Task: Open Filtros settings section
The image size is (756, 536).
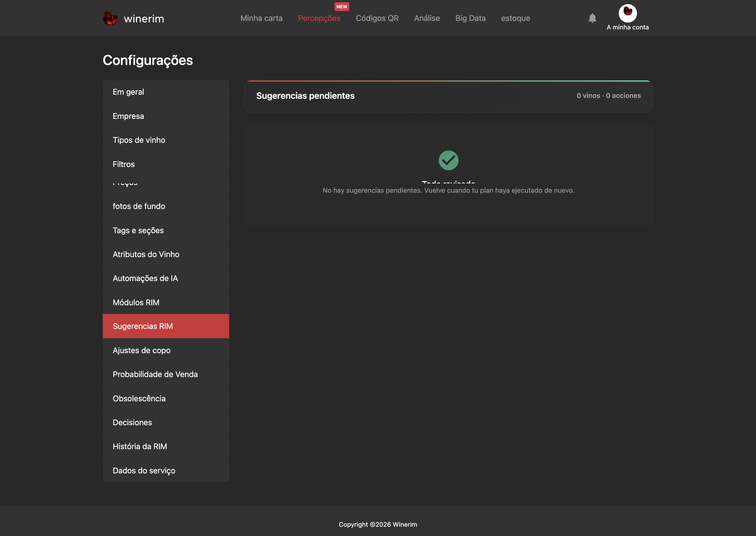Action: tap(166, 164)
